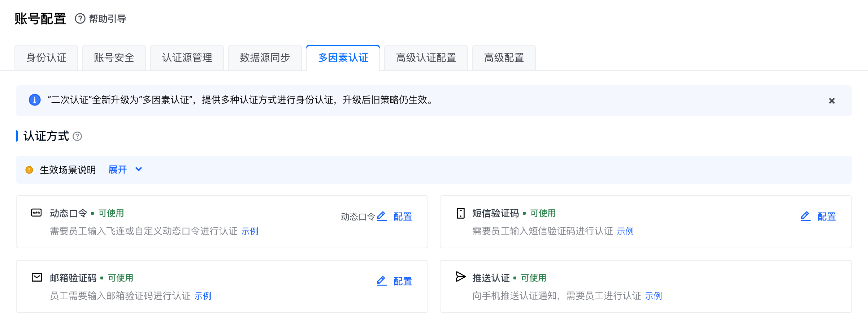Click the orange warning icon by 生效场景说明

coord(29,170)
